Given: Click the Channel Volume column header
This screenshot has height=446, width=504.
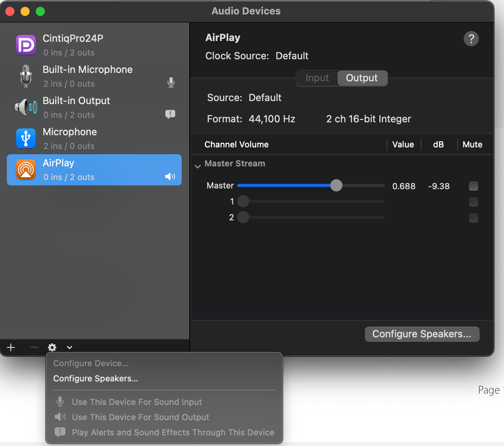Looking at the screenshot, I should (236, 144).
